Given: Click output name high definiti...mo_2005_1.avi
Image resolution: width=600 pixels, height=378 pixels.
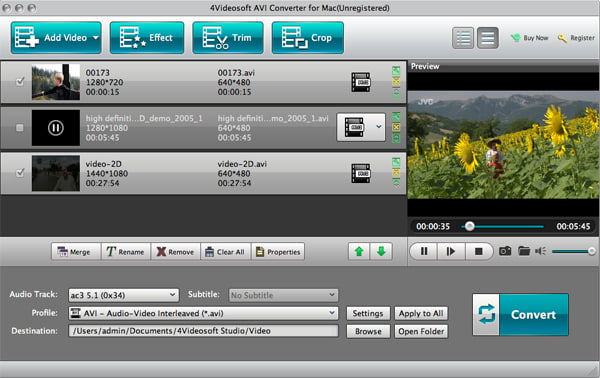Looking at the screenshot, I should (273, 118).
